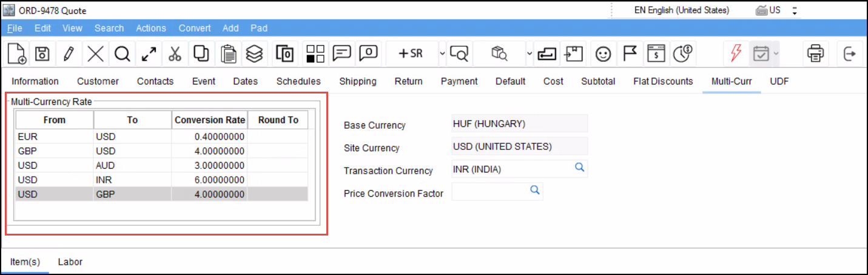Switch to the Return tab
The width and height of the screenshot is (868, 275).
pyautogui.click(x=409, y=81)
